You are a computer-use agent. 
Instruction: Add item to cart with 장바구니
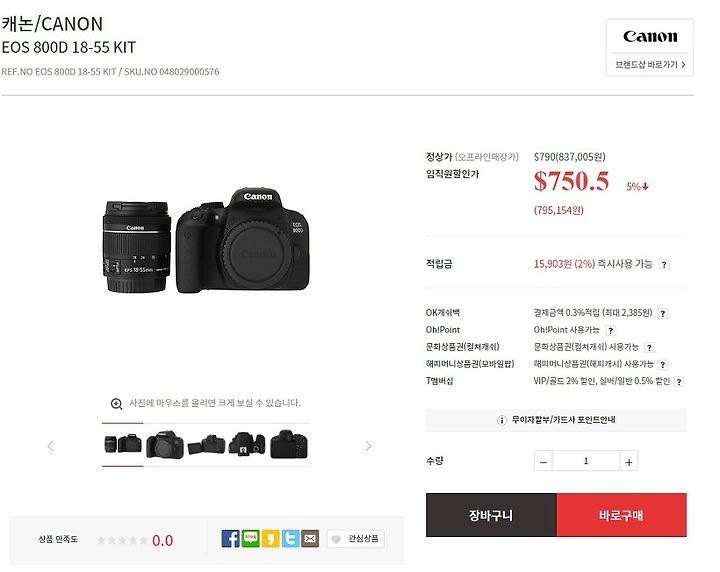[491, 515]
